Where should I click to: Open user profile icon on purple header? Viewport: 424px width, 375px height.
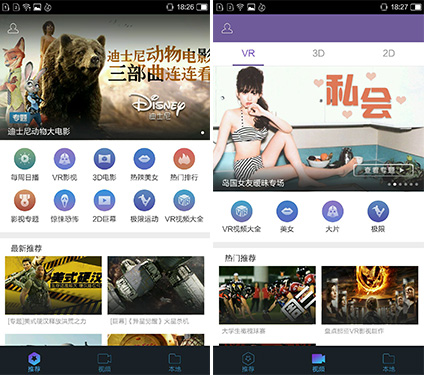coord(227,28)
